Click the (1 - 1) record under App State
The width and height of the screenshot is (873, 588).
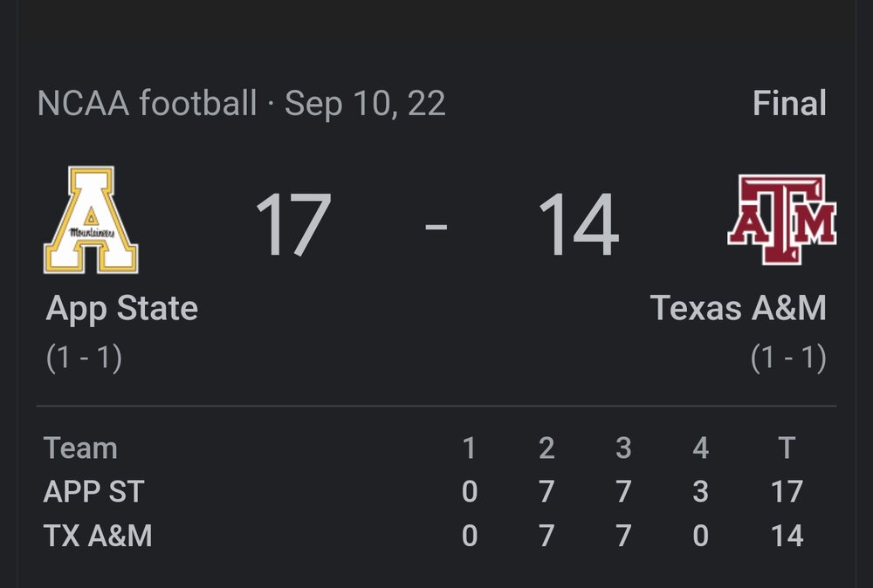[x=84, y=359]
